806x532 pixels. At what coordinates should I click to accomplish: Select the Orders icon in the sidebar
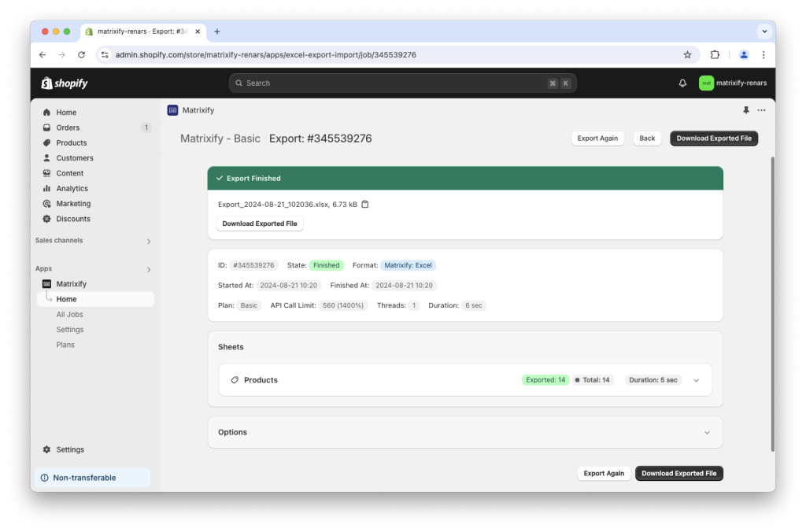click(x=47, y=127)
